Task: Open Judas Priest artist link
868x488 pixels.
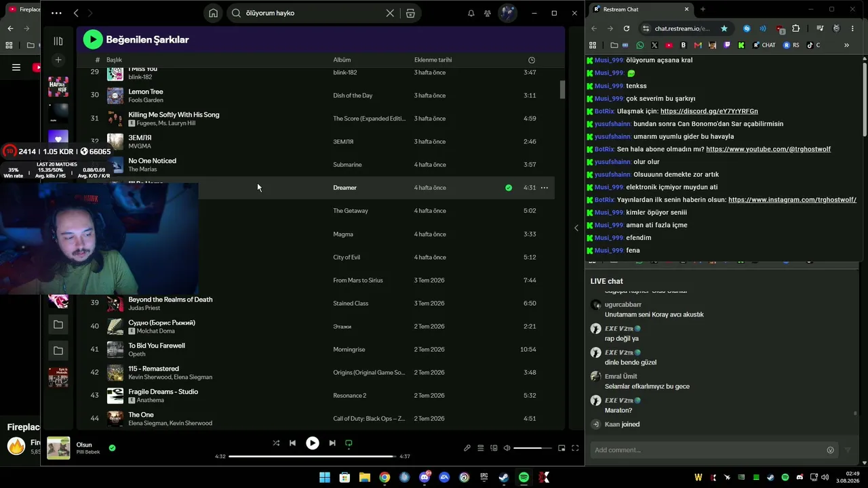Action: click(144, 308)
